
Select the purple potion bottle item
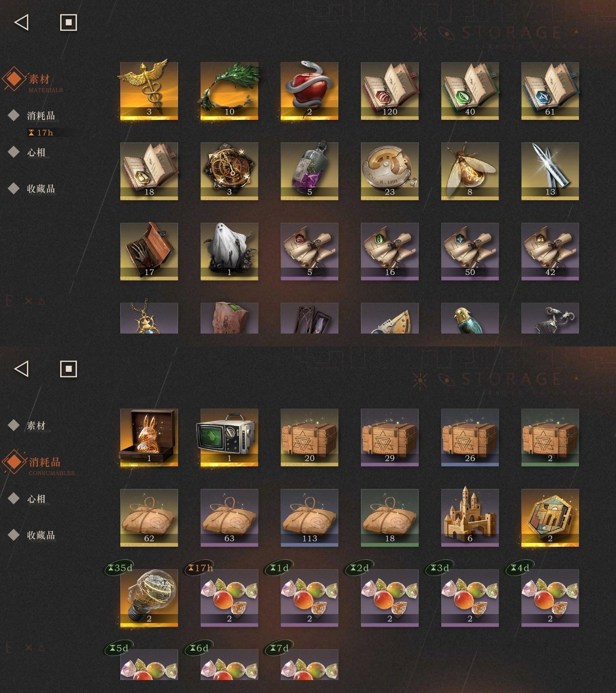[x=309, y=171]
